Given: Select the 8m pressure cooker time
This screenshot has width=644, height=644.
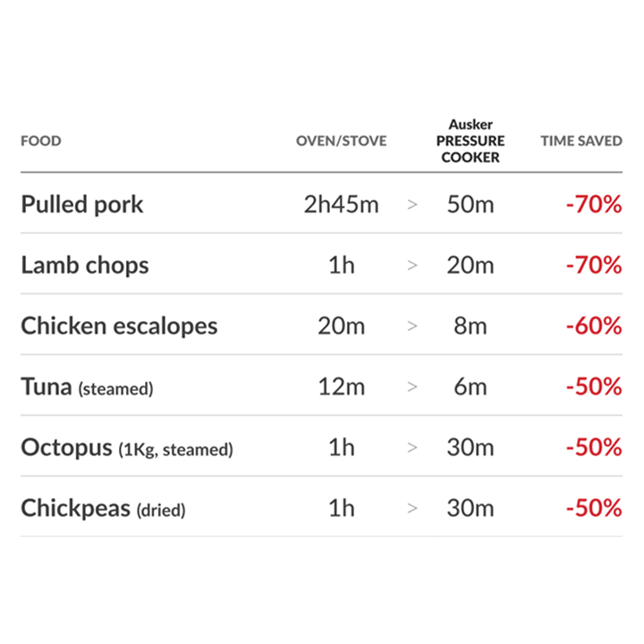Looking at the screenshot, I should 470,326.
